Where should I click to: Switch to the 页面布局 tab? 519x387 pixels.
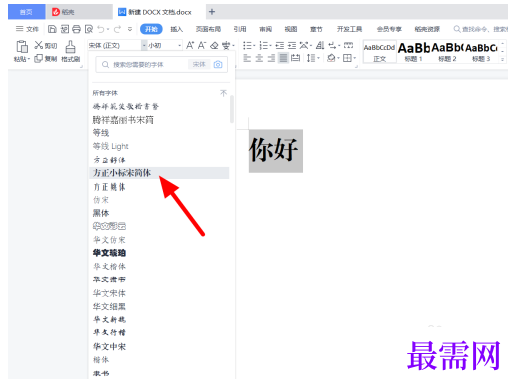[208, 29]
